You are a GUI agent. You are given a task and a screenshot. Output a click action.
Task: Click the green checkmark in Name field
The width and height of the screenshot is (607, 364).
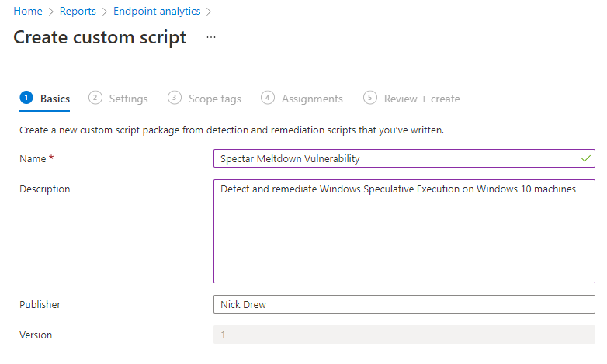point(586,158)
